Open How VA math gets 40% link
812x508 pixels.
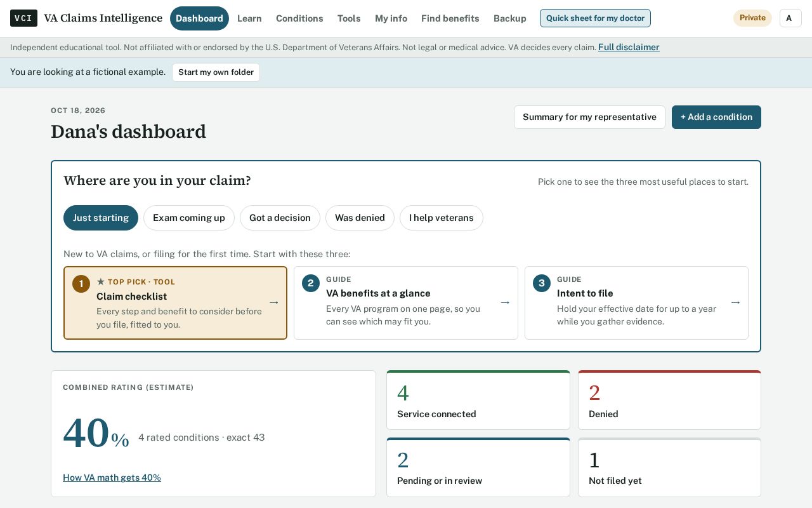point(112,478)
